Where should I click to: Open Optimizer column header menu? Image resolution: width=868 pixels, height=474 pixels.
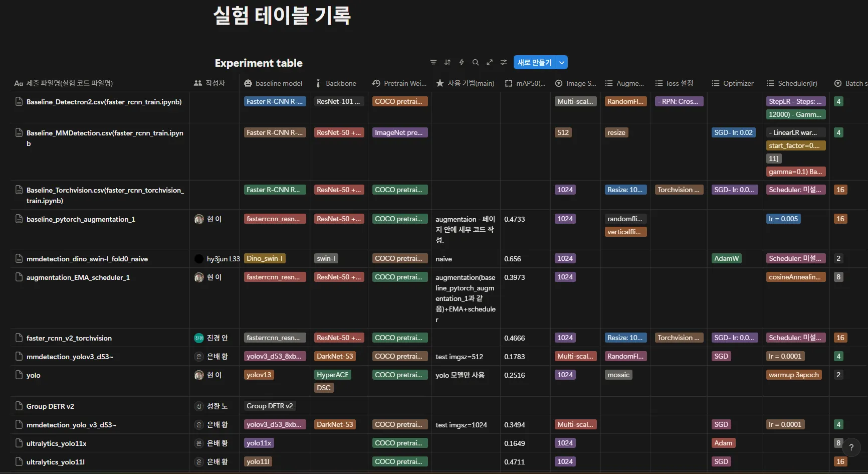(x=733, y=83)
